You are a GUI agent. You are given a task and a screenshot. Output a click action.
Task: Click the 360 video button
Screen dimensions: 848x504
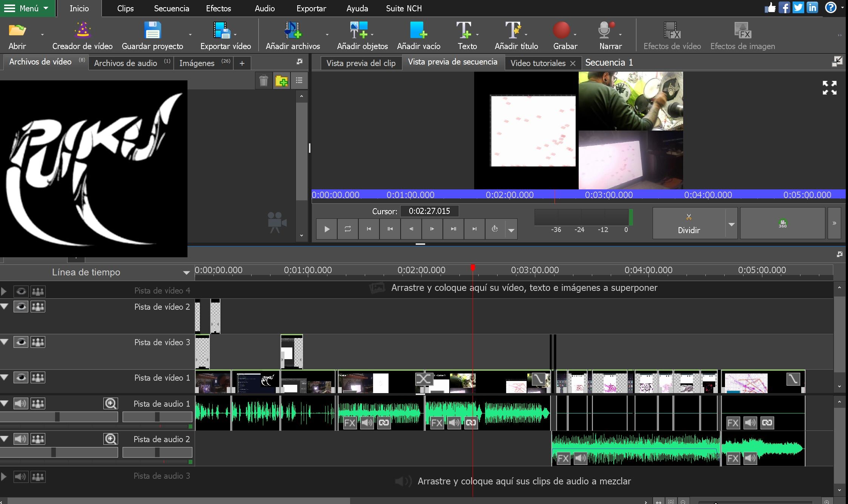[x=782, y=223]
